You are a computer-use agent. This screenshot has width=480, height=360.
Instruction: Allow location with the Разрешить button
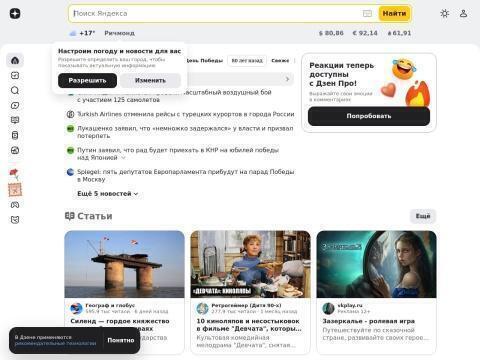point(87,80)
